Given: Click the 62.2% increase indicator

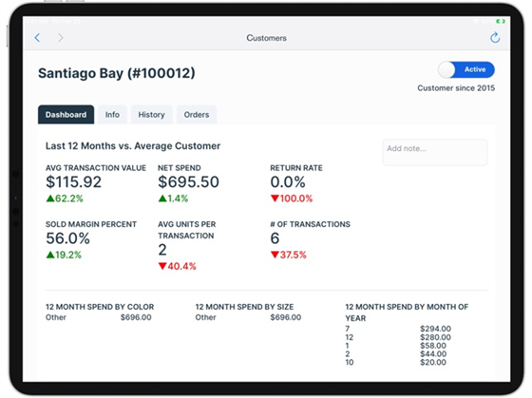Looking at the screenshot, I should 65,199.
